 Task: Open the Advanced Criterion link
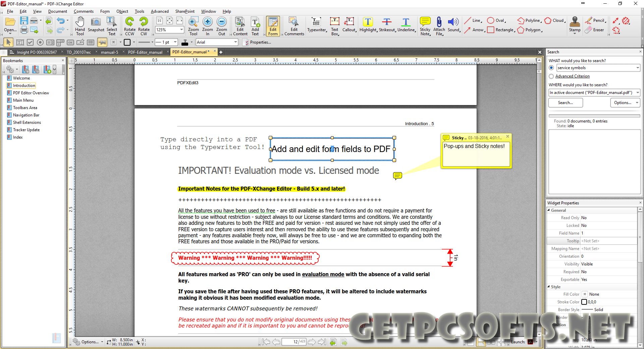pos(572,77)
